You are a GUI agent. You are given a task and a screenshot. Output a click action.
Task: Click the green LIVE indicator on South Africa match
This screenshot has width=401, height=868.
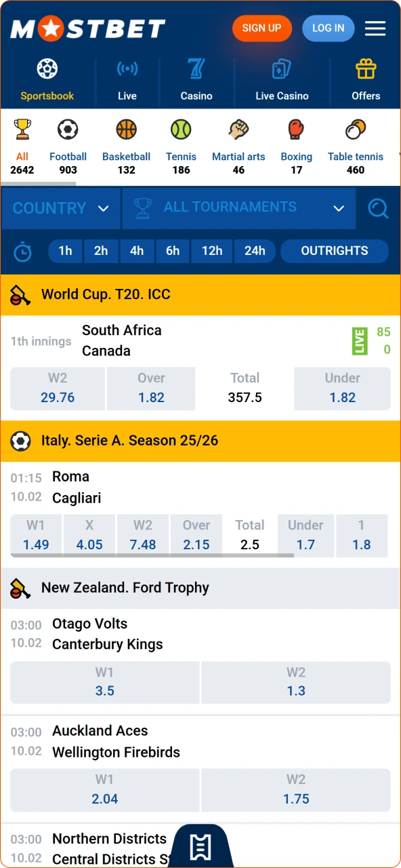359,341
